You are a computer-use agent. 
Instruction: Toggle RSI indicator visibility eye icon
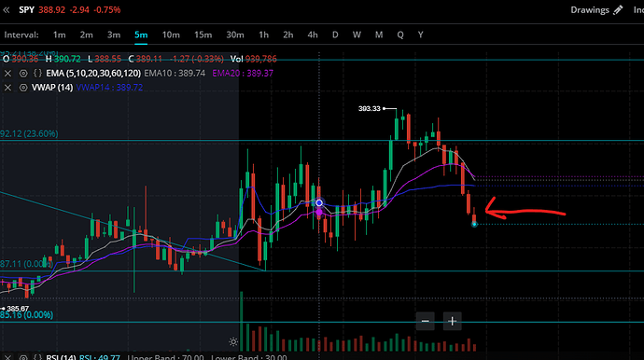(23, 357)
